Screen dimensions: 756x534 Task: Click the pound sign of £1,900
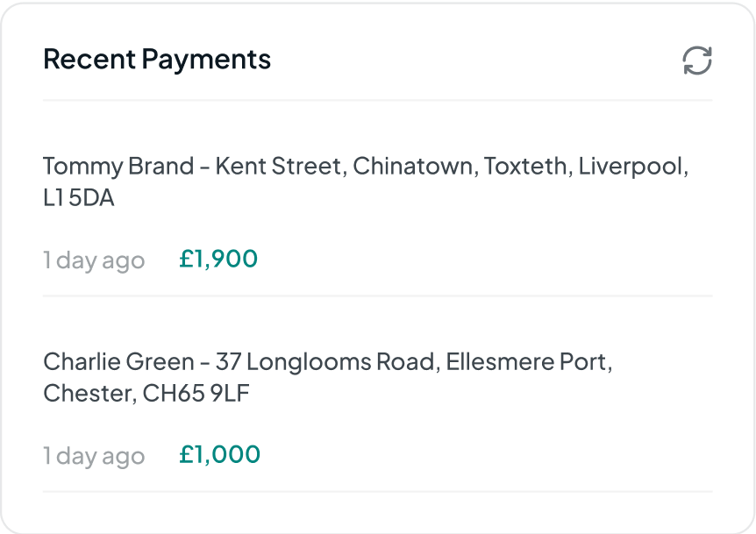point(186,259)
